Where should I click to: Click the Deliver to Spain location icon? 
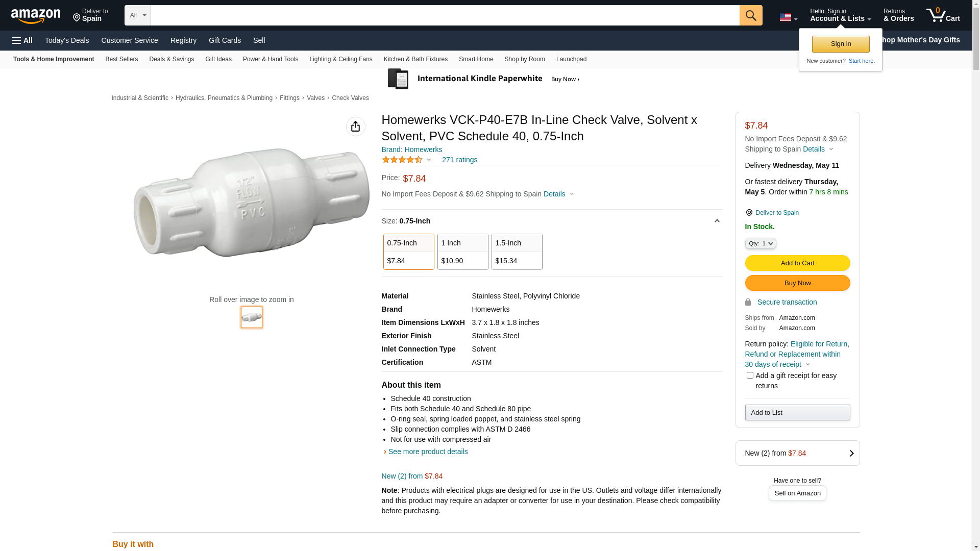[749, 213]
